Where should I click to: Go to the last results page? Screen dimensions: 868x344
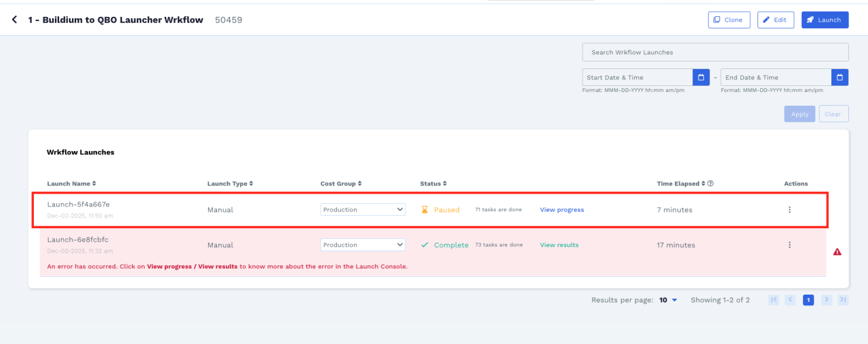coord(843,300)
